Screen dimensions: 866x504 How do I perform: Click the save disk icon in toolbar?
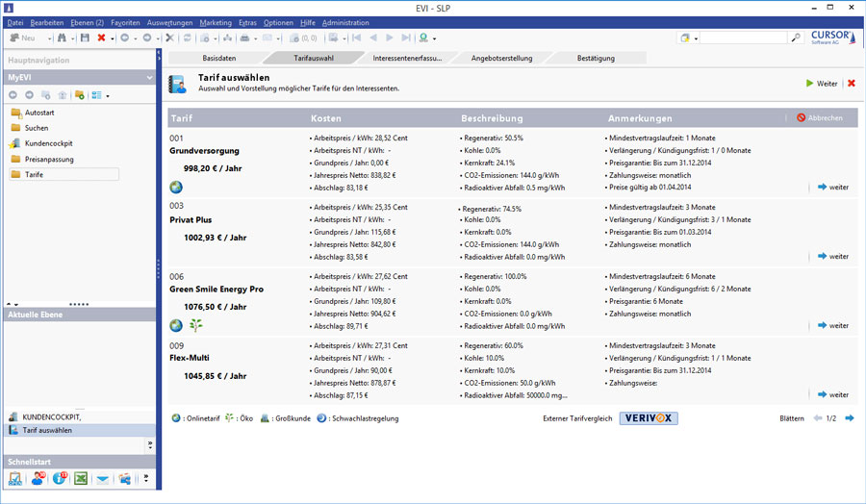[85, 38]
